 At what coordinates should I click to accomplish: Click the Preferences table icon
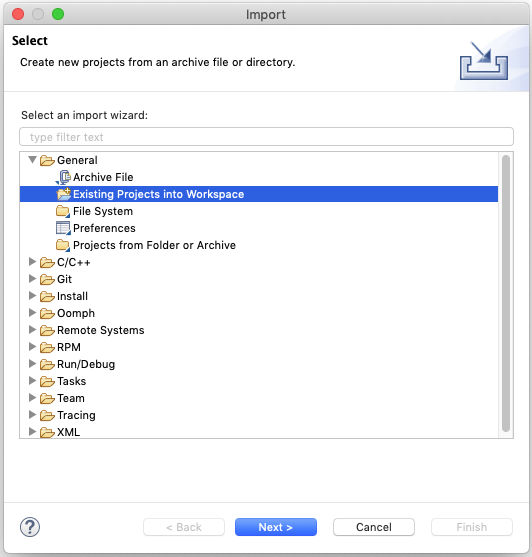[63, 228]
